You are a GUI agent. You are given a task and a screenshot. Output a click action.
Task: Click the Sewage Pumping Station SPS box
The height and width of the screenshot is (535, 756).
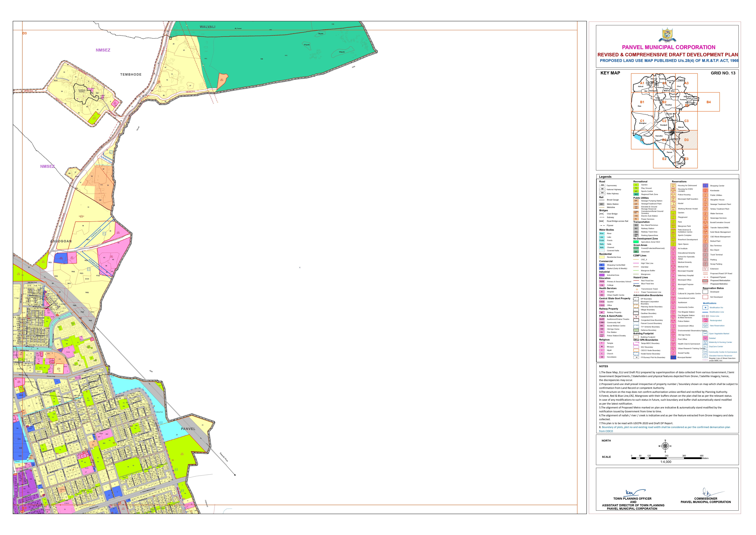(636, 201)
